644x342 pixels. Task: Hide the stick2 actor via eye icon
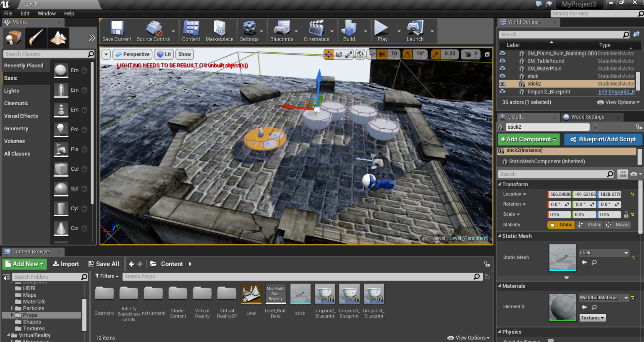point(502,84)
